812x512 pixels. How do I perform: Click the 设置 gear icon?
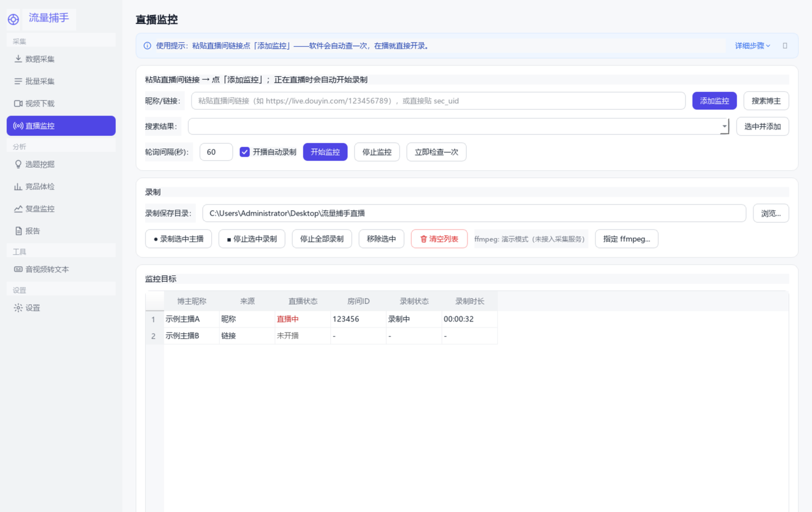(x=18, y=308)
